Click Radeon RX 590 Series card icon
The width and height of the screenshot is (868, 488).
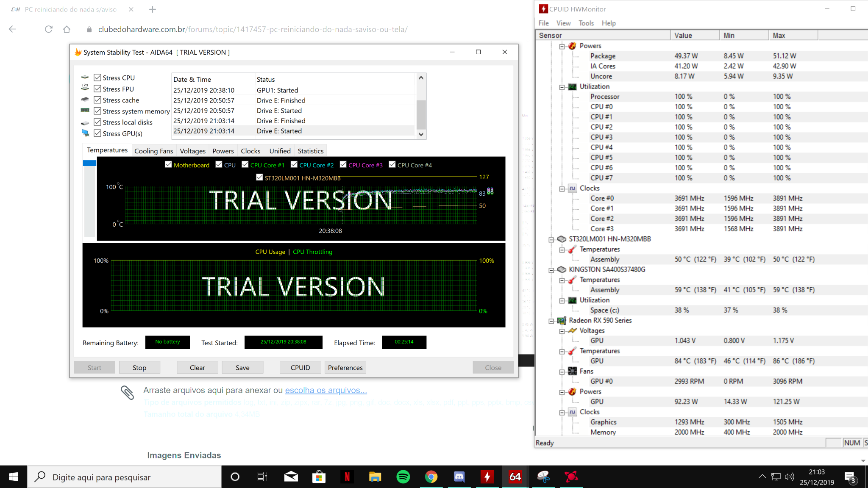click(x=562, y=321)
